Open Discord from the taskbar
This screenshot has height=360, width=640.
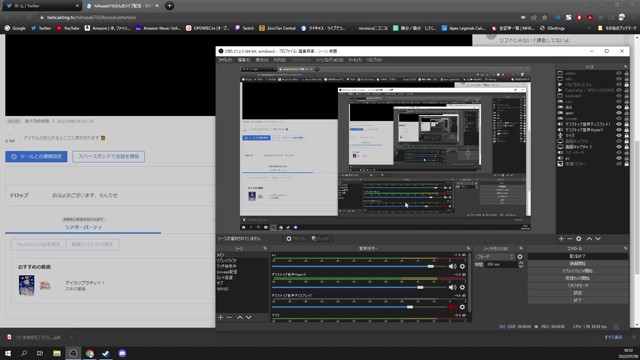click(x=122, y=353)
